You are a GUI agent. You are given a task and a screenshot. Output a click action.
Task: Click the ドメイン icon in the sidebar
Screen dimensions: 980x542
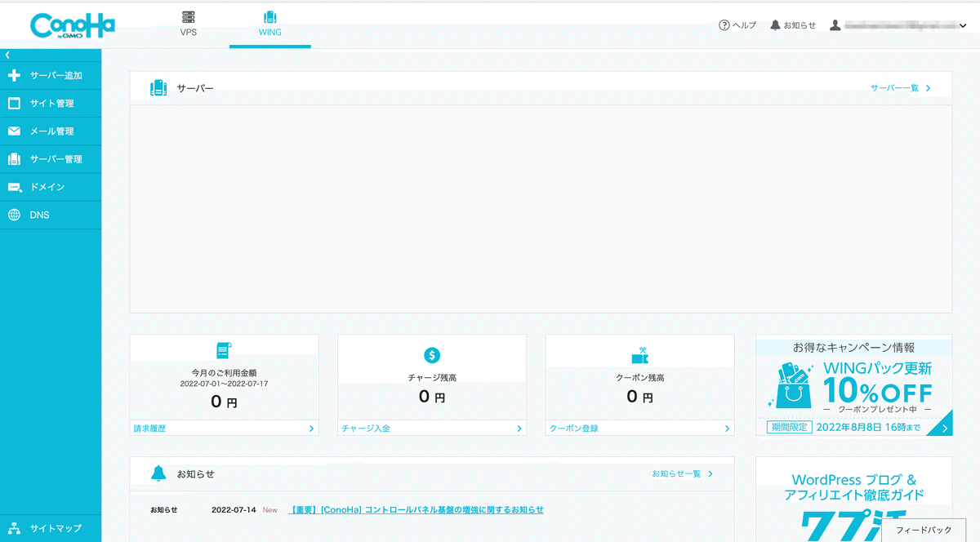click(14, 187)
